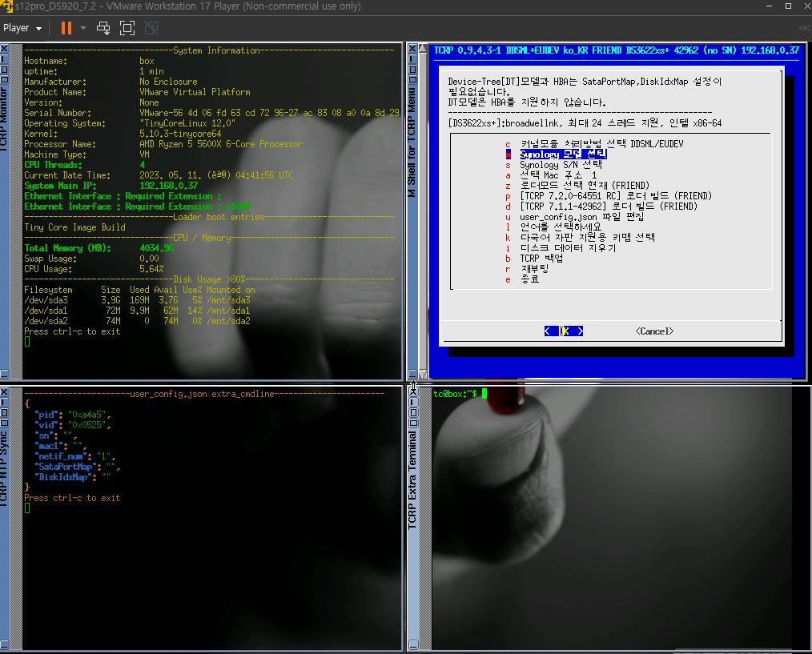The width and height of the screenshot is (812, 654).
Task: Open the Player dropdown menu
Action: tap(22, 28)
